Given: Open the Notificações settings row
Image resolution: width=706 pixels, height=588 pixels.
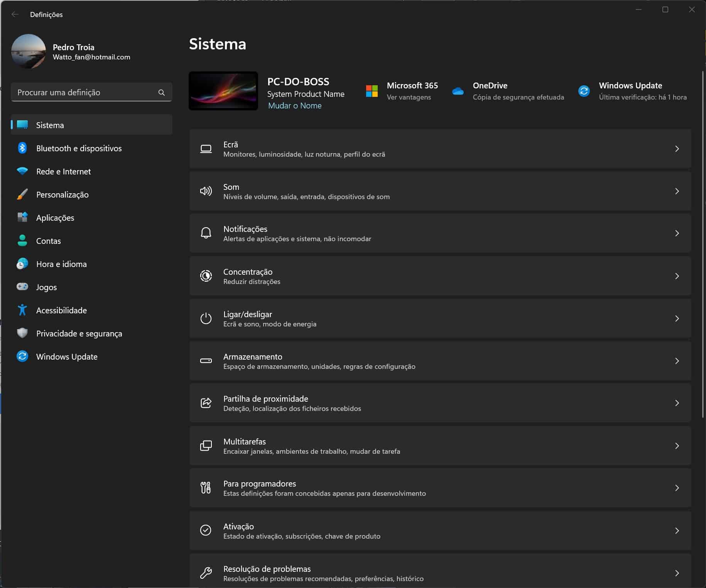Looking at the screenshot, I should [x=440, y=233].
